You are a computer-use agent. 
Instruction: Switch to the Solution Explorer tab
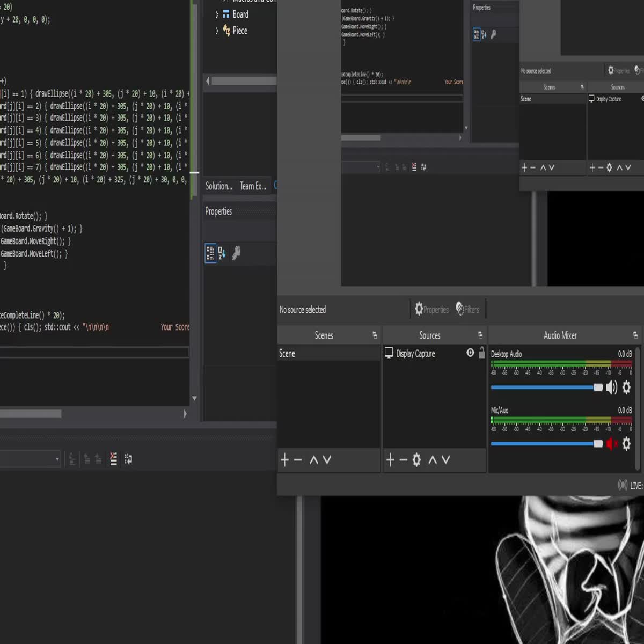pos(219,186)
